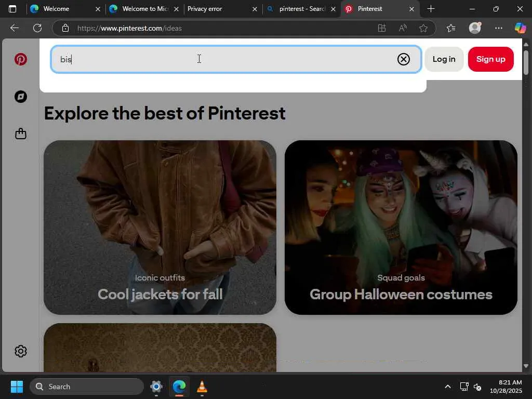Clear the search field text
This screenshot has width=532, height=399.
point(403,59)
